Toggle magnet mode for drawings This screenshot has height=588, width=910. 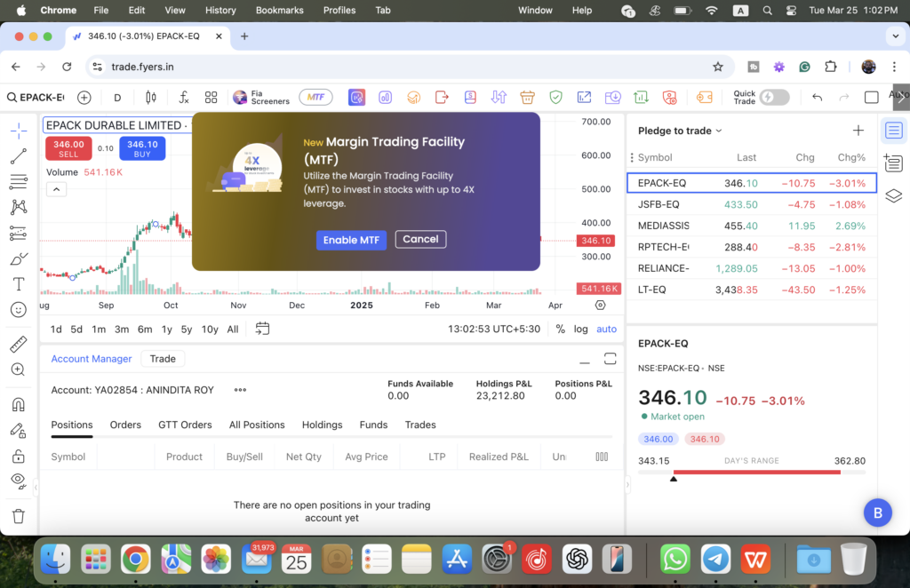point(19,404)
